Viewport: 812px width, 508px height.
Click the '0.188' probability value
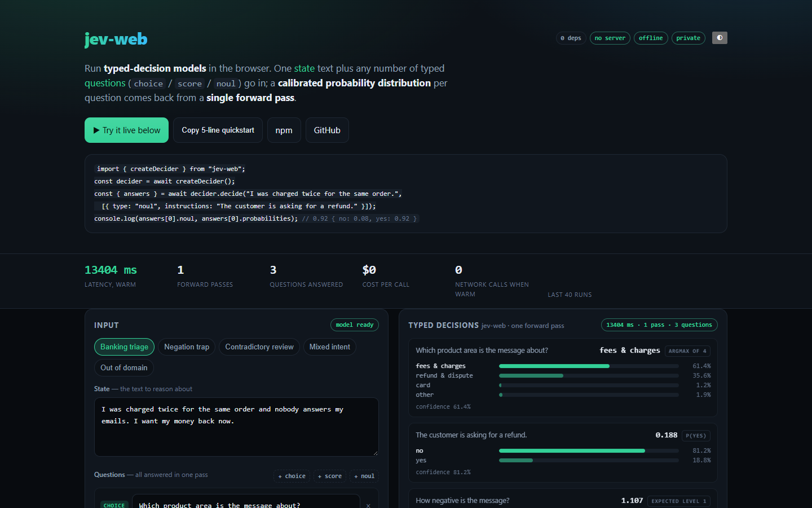point(667,435)
